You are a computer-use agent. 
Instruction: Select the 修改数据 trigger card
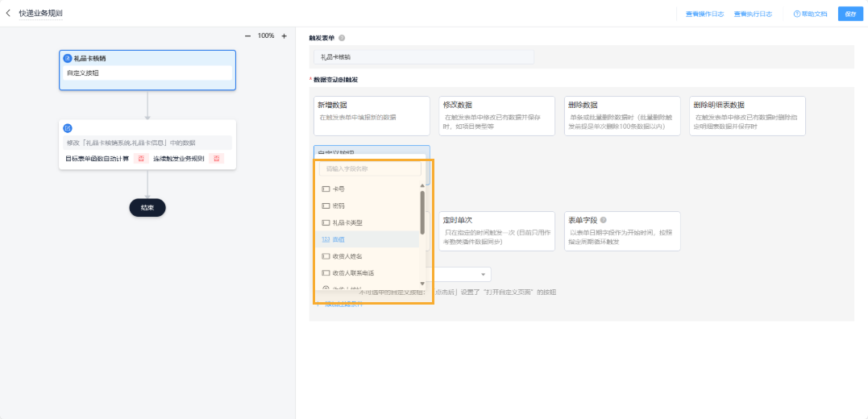(496, 116)
